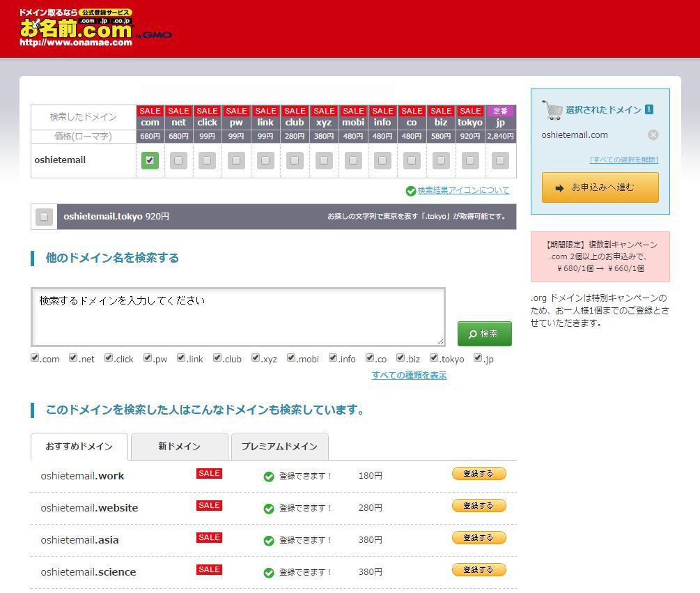Open the おすすめドメイン tab
Image resolution: width=700 pixels, height=593 pixels.
79,447
